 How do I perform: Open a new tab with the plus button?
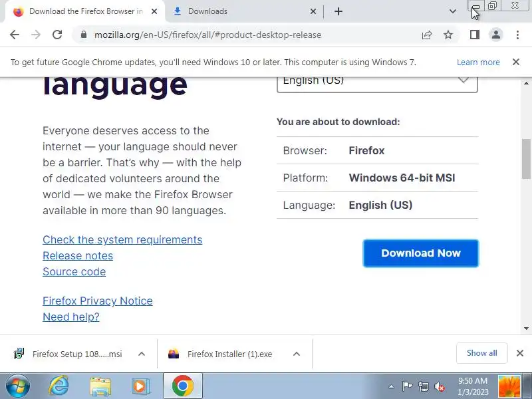click(338, 11)
